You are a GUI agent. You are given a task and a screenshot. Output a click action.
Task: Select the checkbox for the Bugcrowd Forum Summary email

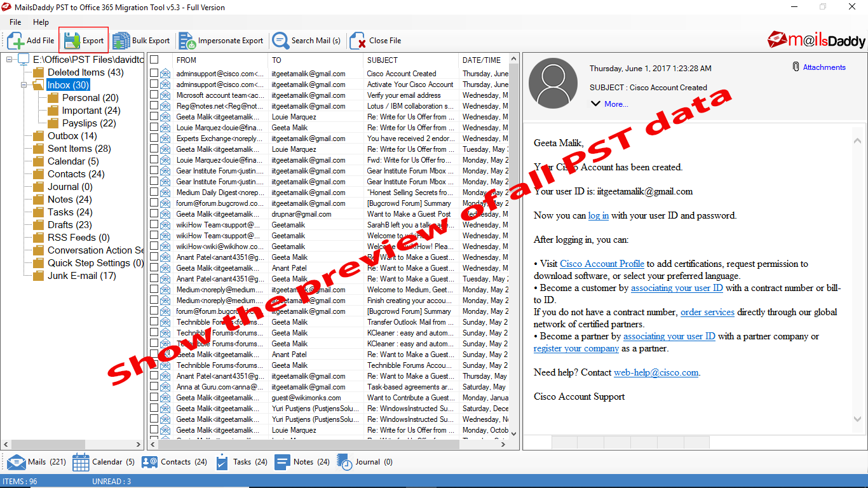(x=154, y=203)
